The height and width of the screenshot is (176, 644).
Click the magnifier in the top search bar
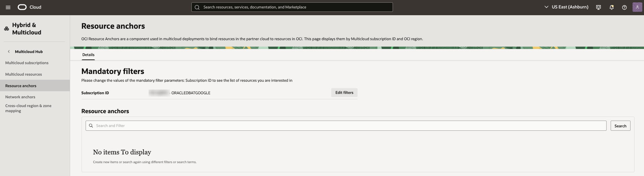(x=197, y=7)
